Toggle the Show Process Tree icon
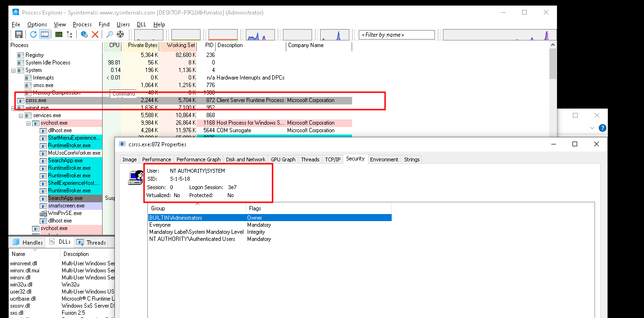Screen dimensions: 644x318 pos(70,34)
